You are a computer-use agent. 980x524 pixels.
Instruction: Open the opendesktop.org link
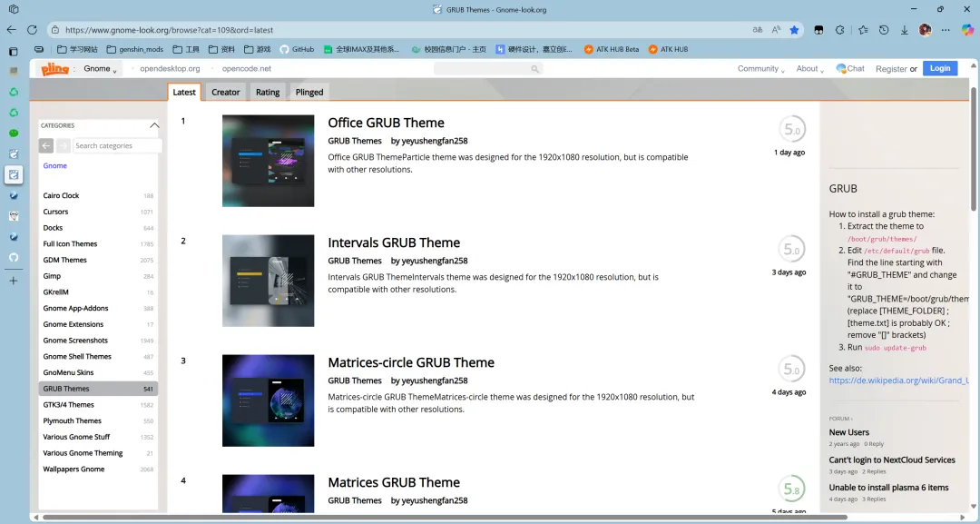[x=170, y=69]
